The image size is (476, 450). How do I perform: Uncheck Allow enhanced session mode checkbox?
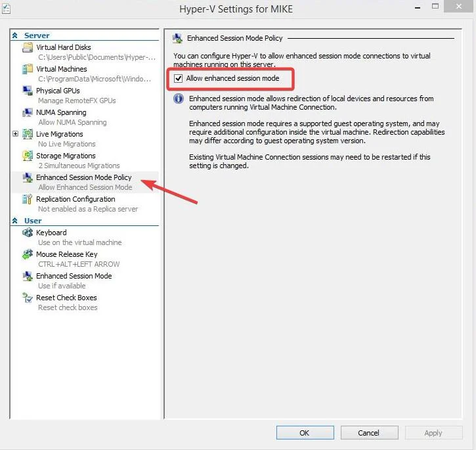178,78
